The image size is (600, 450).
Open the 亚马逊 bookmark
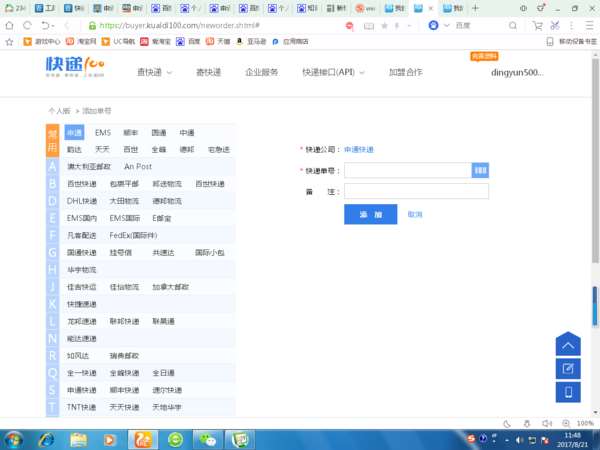pyautogui.click(x=251, y=42)
